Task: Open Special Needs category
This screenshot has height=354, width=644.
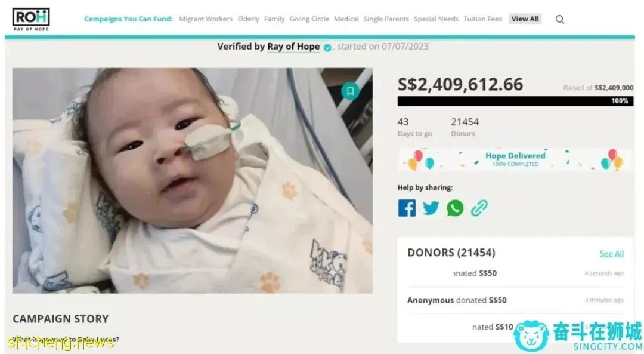Action: click(x=436, y=19)
